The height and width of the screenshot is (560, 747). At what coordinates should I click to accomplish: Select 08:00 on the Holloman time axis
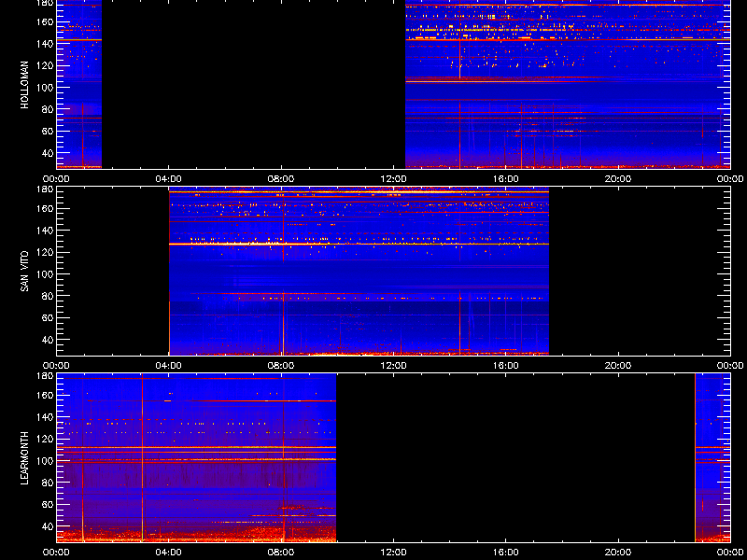point(281,179)
